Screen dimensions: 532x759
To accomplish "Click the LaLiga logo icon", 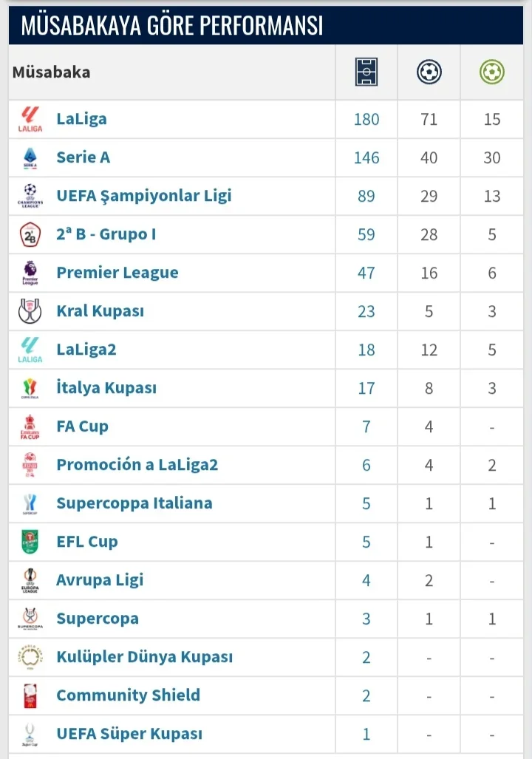I will [x=31, y=119].
